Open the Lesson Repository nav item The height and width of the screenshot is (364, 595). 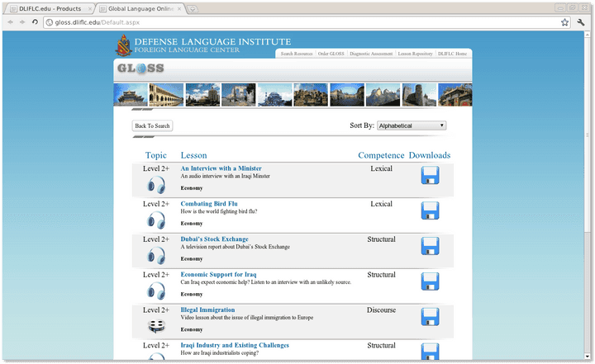[415, 54]
